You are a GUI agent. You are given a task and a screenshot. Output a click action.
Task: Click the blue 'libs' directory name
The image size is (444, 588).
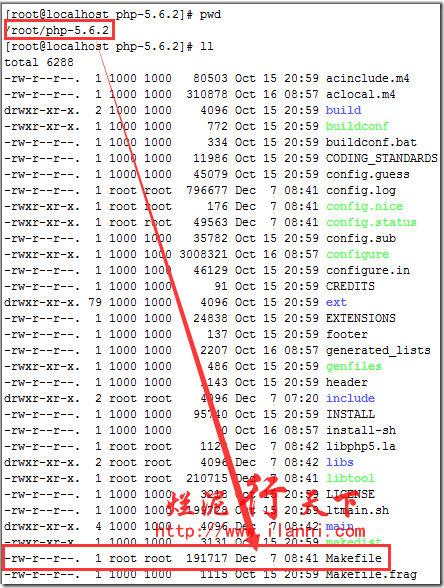pyautogui.click(x=339, y=462)
